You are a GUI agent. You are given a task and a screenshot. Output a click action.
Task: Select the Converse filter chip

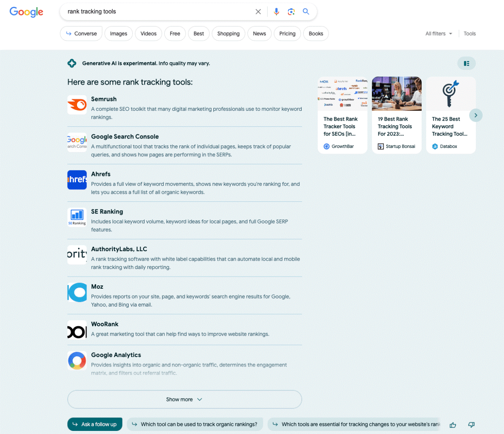coord(81,34)
